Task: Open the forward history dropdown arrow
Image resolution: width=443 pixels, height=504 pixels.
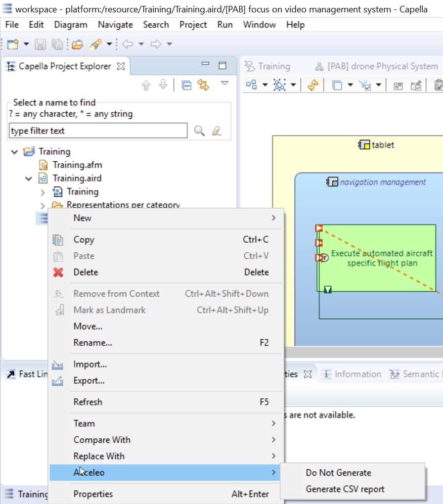Action: click(x=169, y=44)
